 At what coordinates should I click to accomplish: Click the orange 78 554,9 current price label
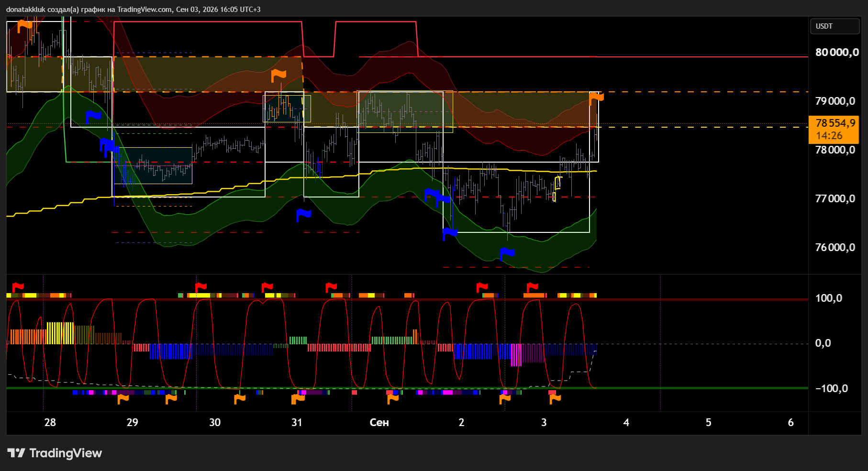835,123
